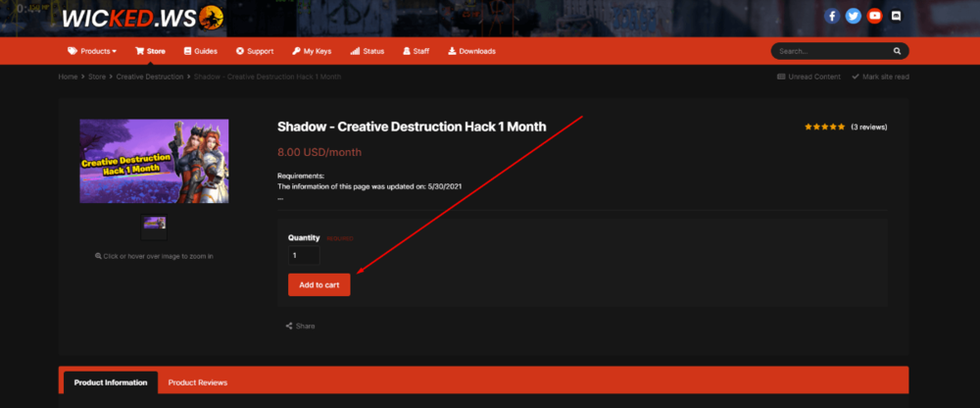Screen dimensions: 980x408
Task: Open the Store menu item
Action: [x=152, y=51]
